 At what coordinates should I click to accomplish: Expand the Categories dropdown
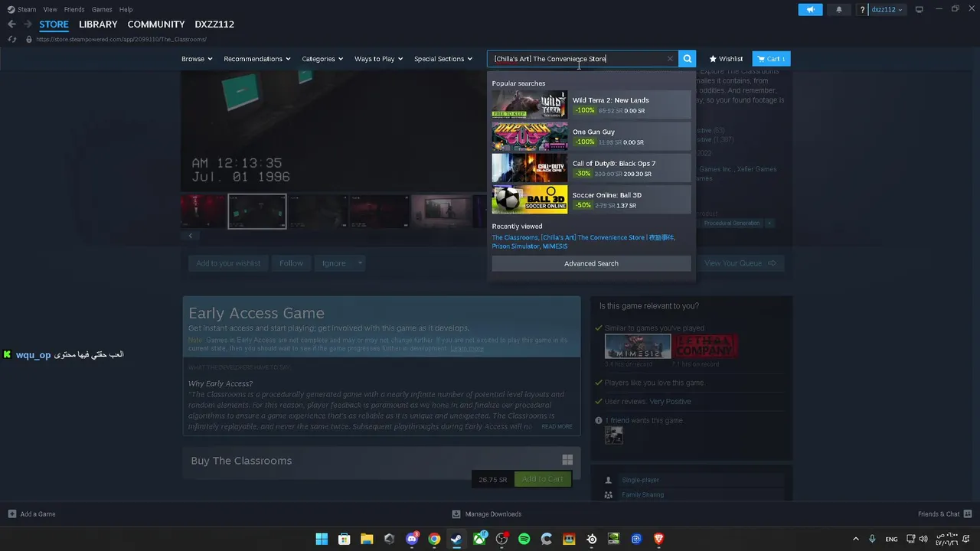(322, 59)
